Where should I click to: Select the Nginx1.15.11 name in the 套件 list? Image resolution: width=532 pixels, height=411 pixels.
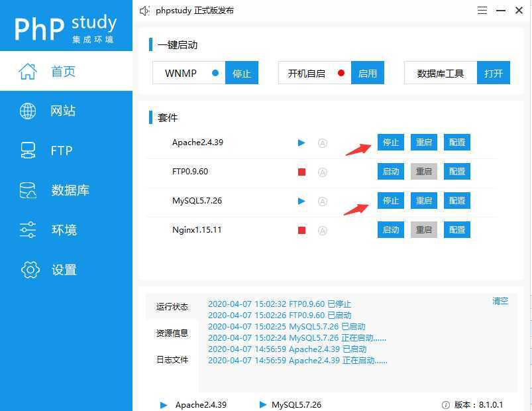pyautogui.click(x=197, y=230)
